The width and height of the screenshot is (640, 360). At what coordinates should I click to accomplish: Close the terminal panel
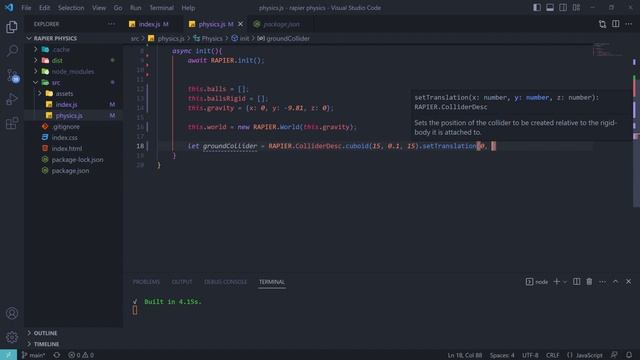pyautogui.click(x=629, y=282)
